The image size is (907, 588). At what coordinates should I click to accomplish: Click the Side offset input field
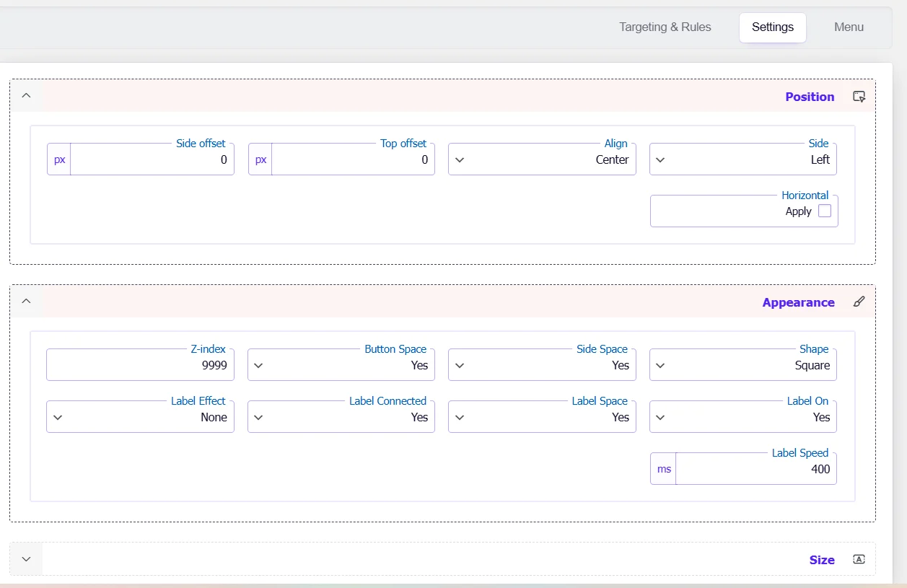point(152,160)
